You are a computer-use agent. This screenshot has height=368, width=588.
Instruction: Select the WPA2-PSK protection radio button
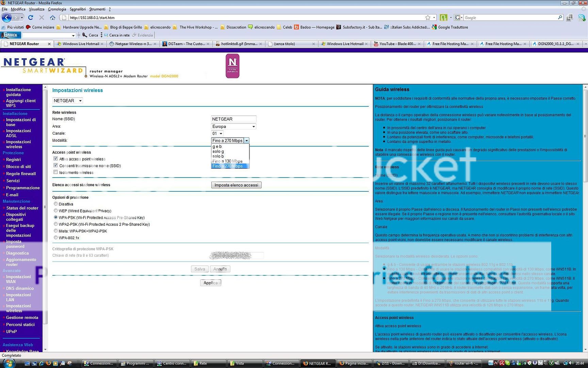[55, 224]
